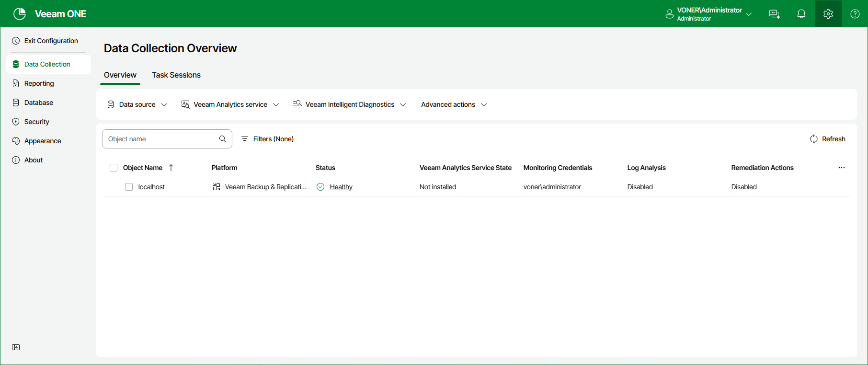
Task: Open the Database menu item
Action: 48,103
